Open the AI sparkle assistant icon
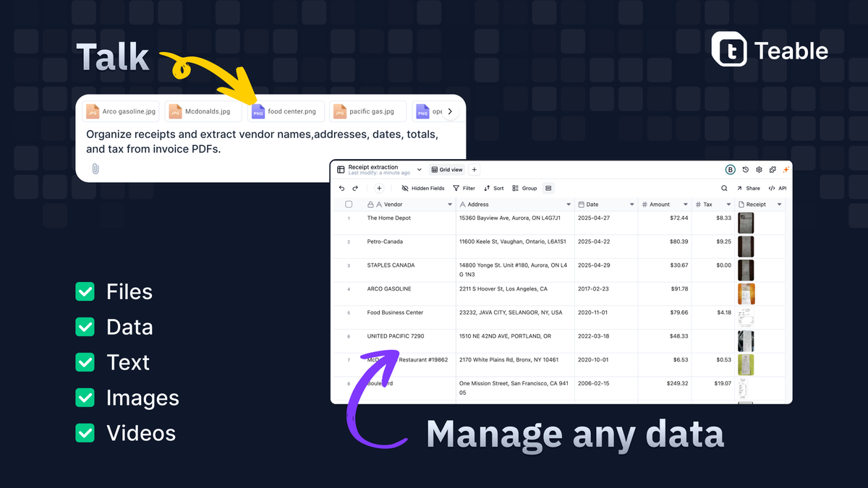Image resolution: width=868 pixels, height=488 pixels. pos(786,169)
